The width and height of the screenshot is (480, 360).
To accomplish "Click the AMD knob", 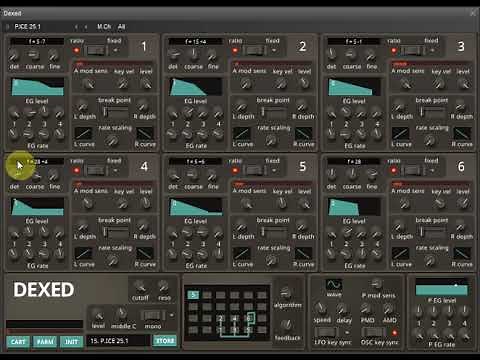I will pyautogui.click(x=388, y=309).
